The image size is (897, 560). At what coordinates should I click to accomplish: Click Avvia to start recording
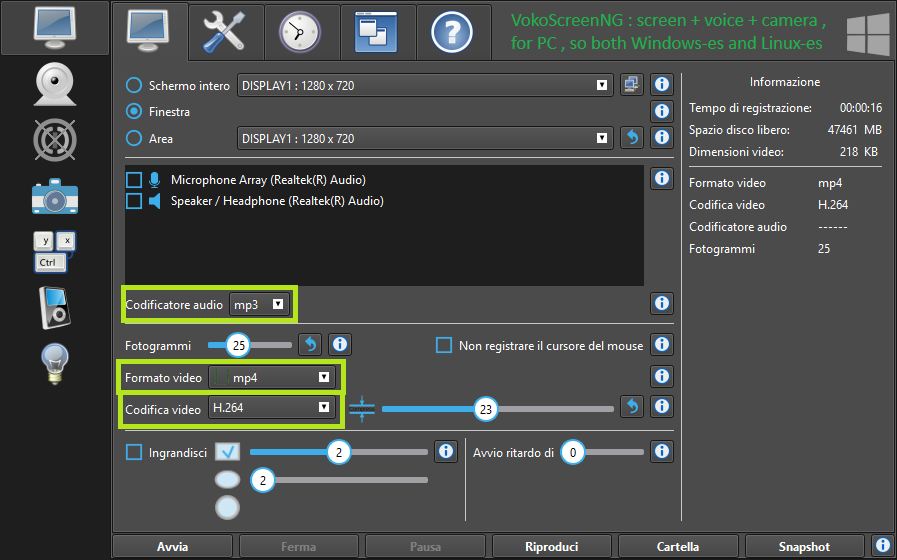tap(172, 547)
